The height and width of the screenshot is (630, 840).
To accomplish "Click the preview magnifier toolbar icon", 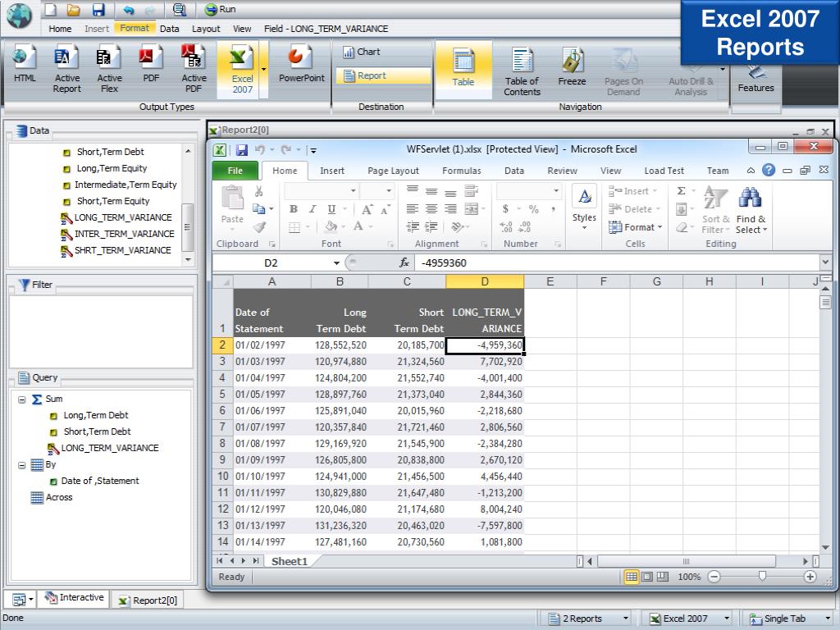I will pos(179,9).
